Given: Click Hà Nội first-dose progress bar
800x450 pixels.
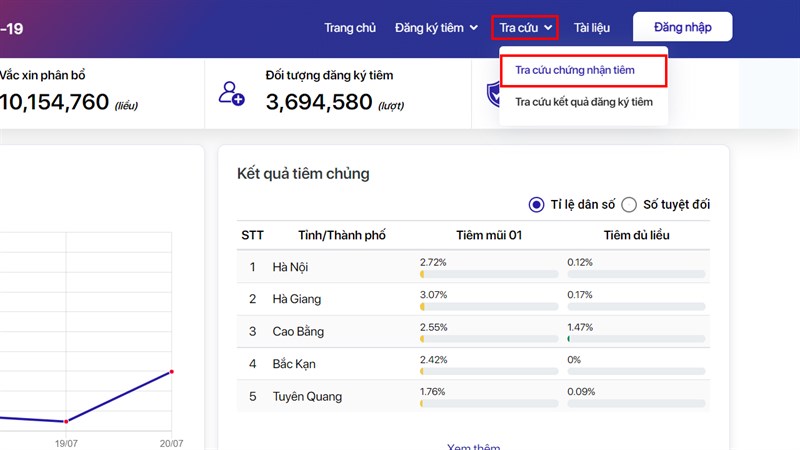Looking at the screenshot, I should pyautogui.click(x=489, y=274).
